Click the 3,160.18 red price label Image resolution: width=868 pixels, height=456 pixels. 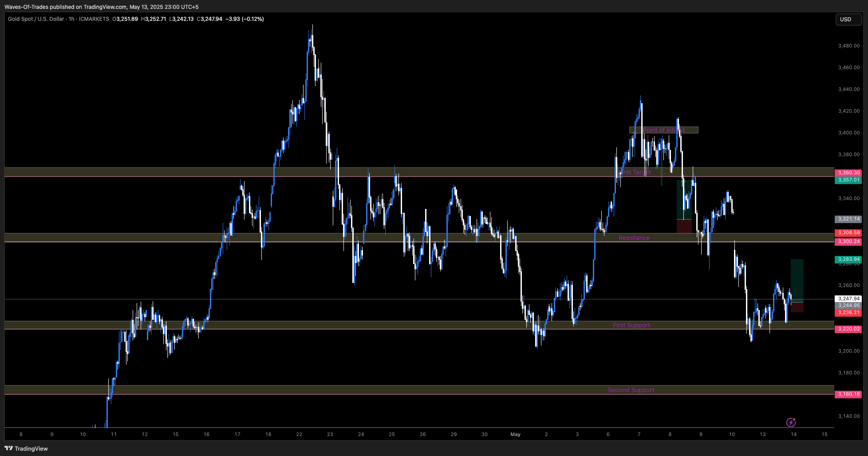pyautogui.click(x=848, y=394)
